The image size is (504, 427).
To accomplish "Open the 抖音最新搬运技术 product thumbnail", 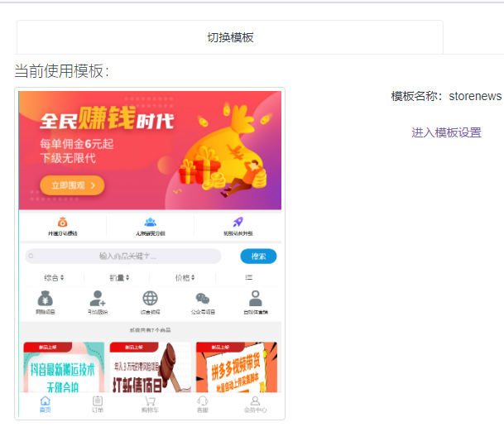I will (x=63, y=367).
